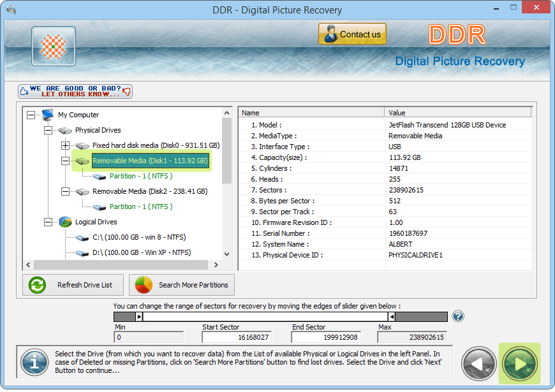Collapse the Removable Media Disk2 node
This screenshot has height=392, width=555.
click(x=65, y=191)
